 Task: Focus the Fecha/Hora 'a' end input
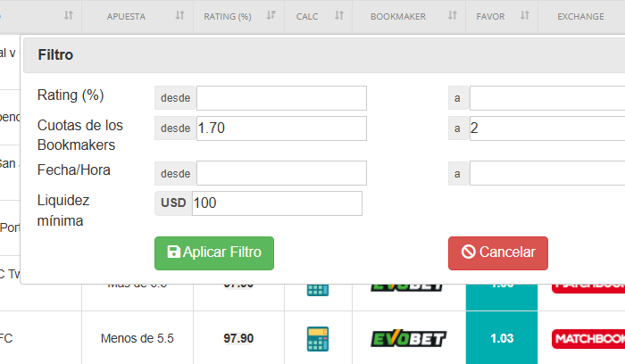[x=547, y=173]
